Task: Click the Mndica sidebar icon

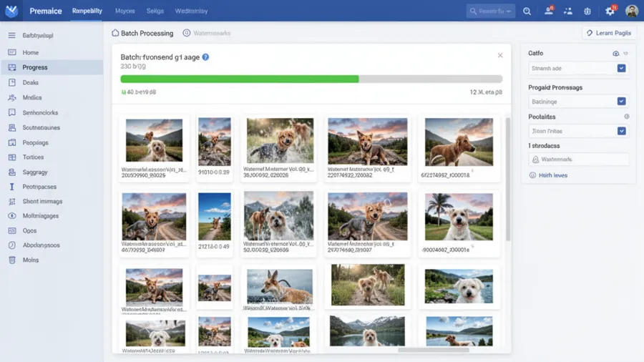Action: [12, 98]
